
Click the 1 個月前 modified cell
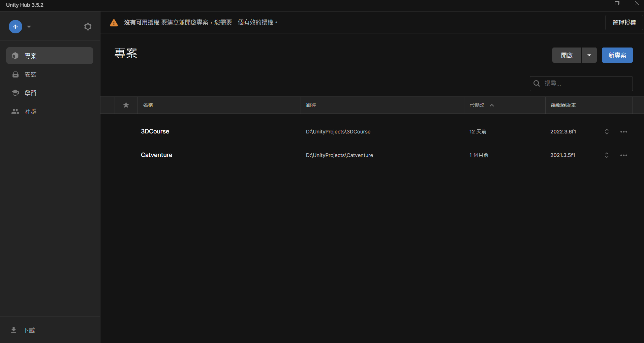coord(479,155)
